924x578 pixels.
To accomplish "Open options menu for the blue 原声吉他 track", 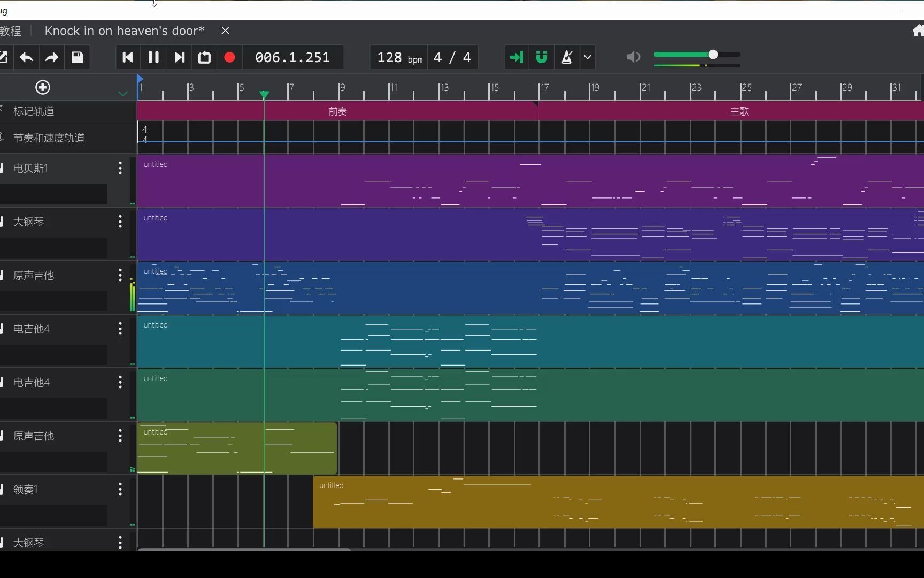I will coord(120,275).
